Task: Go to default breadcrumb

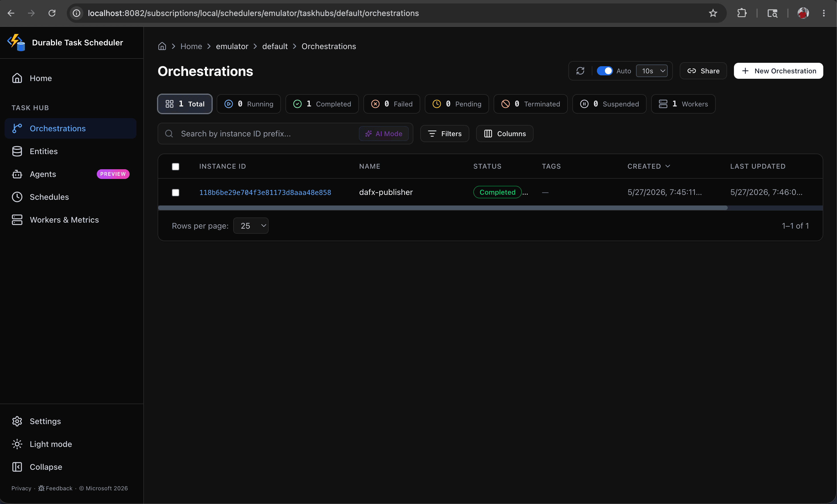Action: coord(275,46)
